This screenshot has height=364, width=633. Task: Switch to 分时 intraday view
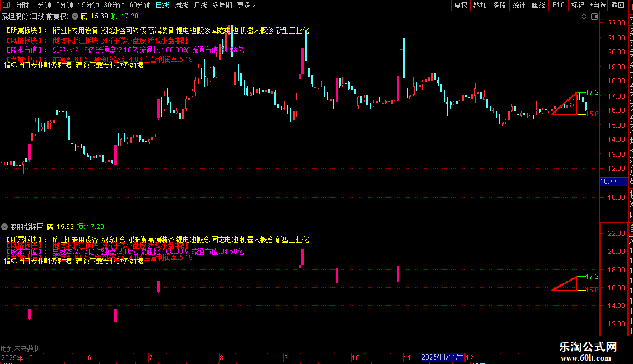coord(22,5)
